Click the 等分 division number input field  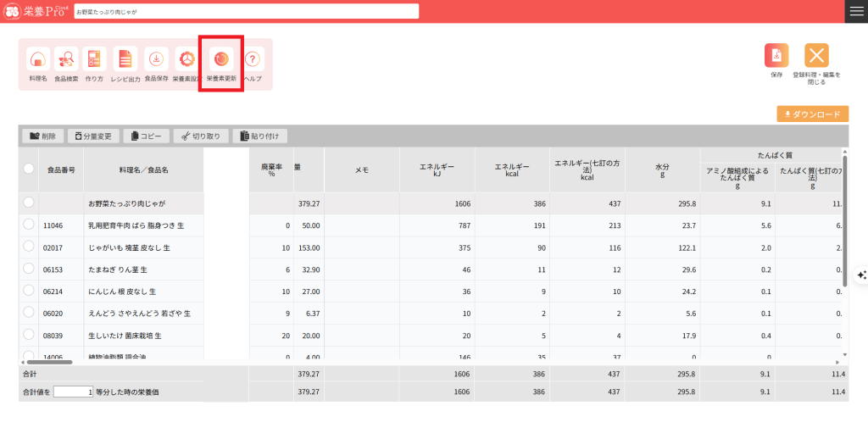[73, 392]
